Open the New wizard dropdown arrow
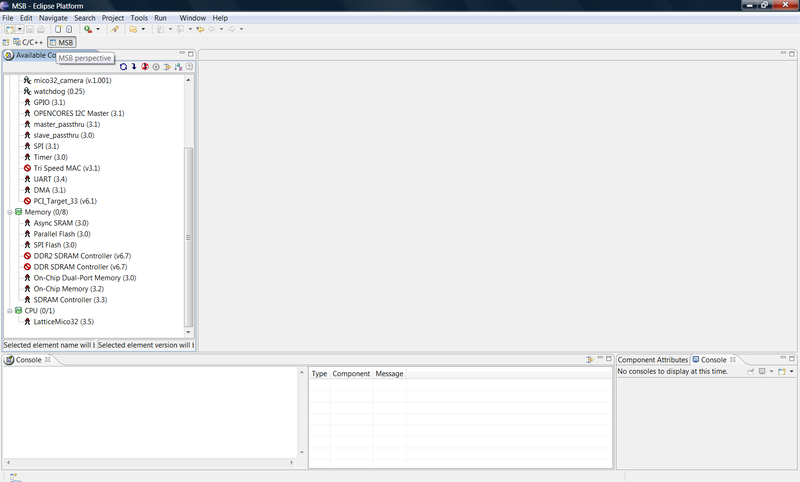The width and height of the screenshot is (800, 482). point(20,29)
